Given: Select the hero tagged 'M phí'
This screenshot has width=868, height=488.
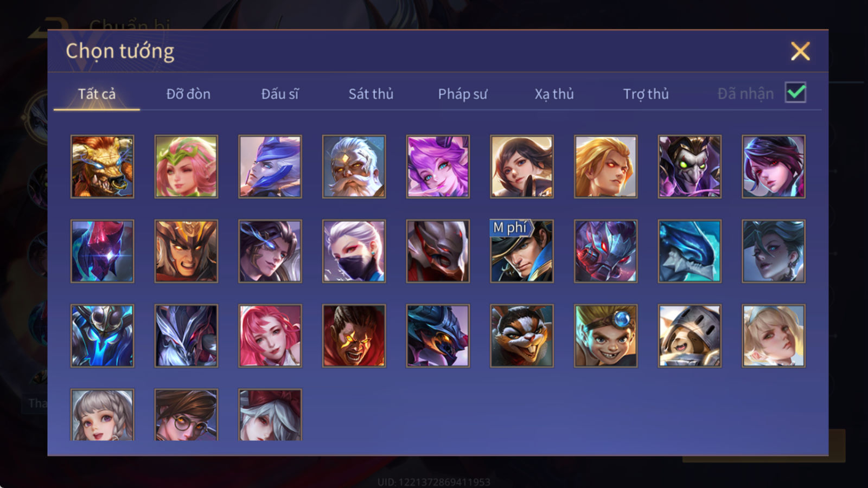Looking at the screenshot, I should [522, 251].
